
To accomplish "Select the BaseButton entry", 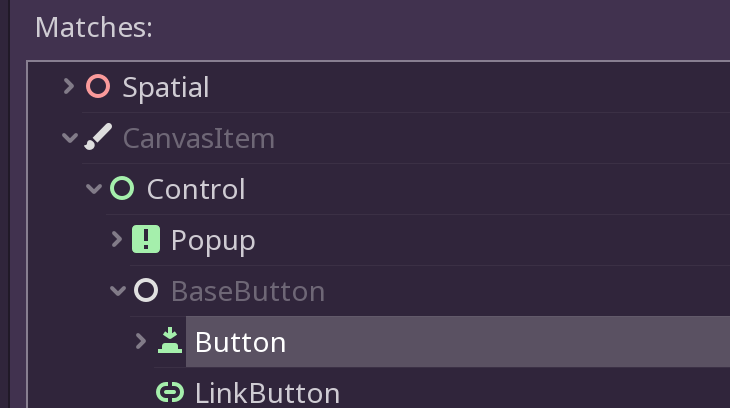I will pos(248,292).
